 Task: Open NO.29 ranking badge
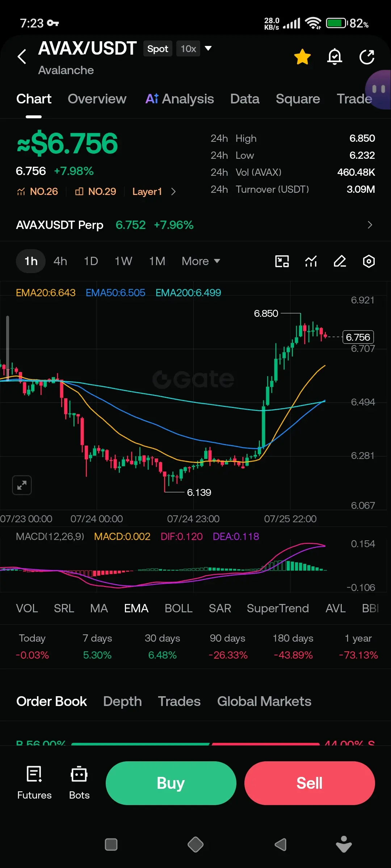click(x=96, y=191)
